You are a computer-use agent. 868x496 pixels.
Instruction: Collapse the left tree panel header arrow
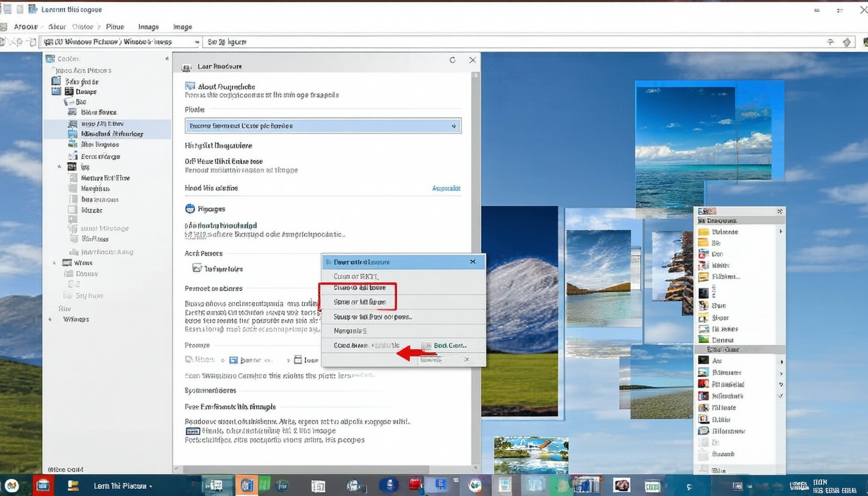pos(166,59)
